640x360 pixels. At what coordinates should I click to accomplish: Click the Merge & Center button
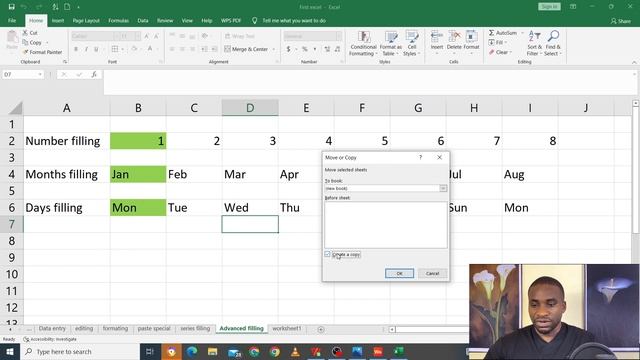point(246,49)
